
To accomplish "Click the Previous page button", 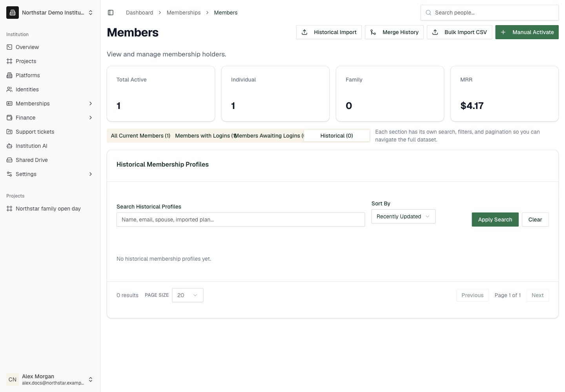I will [472, 295].
